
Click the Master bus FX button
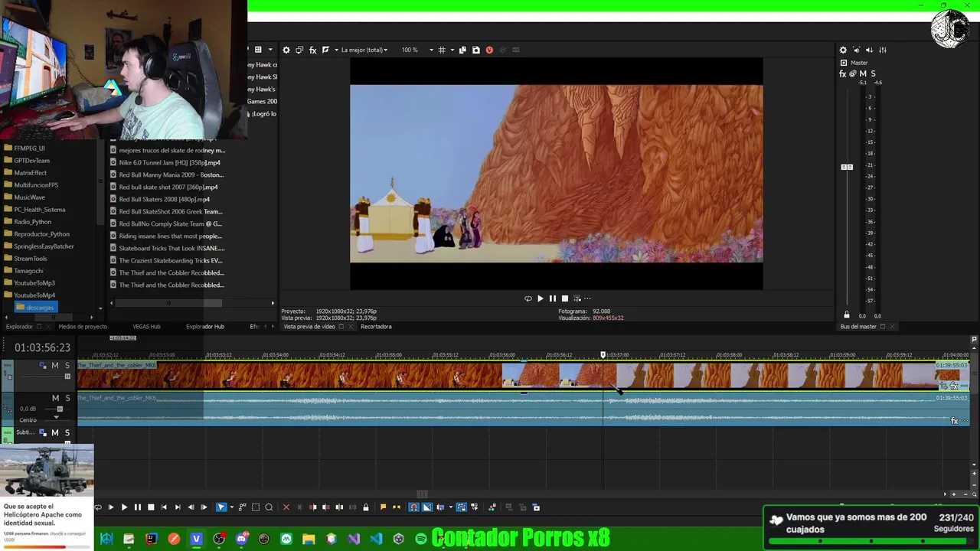[843, 74]
